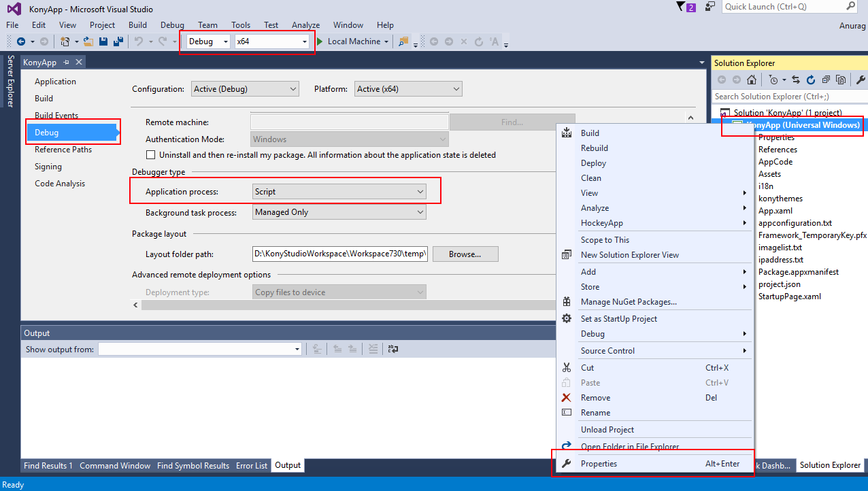The image size is (868, 491).
Task: Open the Server Explorer side tab
Action: [x=10, y=82]
